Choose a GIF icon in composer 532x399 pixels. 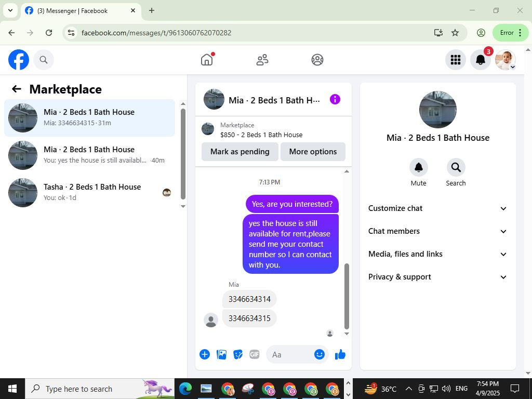click(x=255, y=354)
